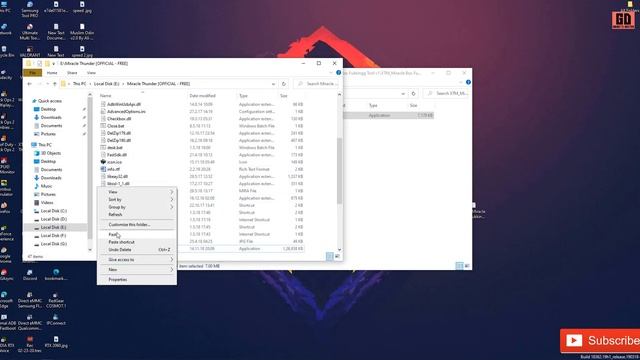Choose Customize this folder in context menu
This screenshot has width=640, height=360.
(137, 224)
